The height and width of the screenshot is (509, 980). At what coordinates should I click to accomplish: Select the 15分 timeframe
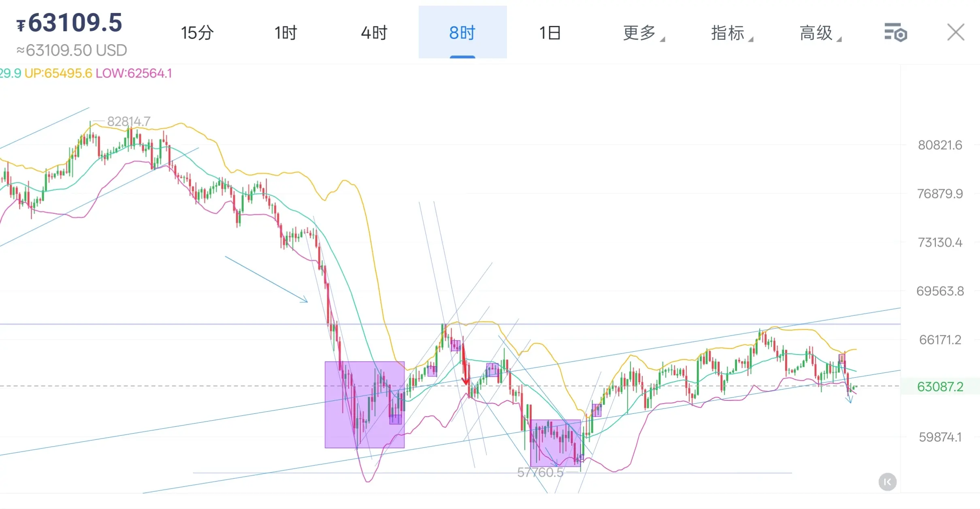(197, 33)
